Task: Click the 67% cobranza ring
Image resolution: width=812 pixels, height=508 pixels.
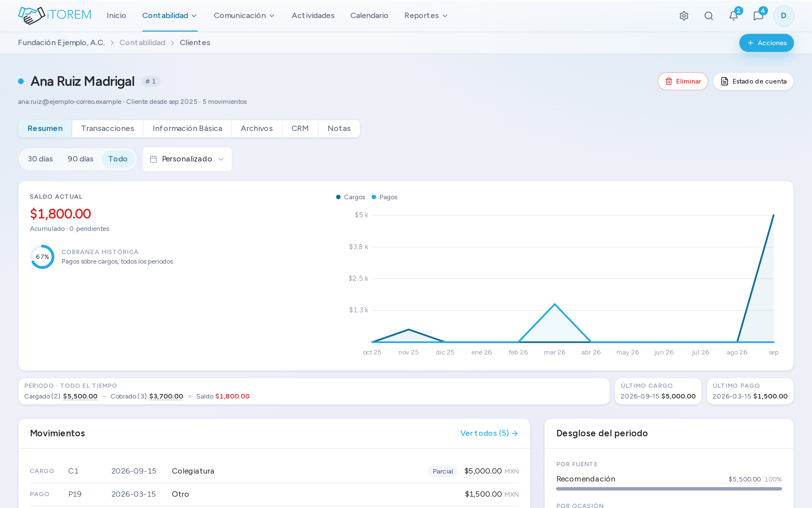Action: [42, 257]
